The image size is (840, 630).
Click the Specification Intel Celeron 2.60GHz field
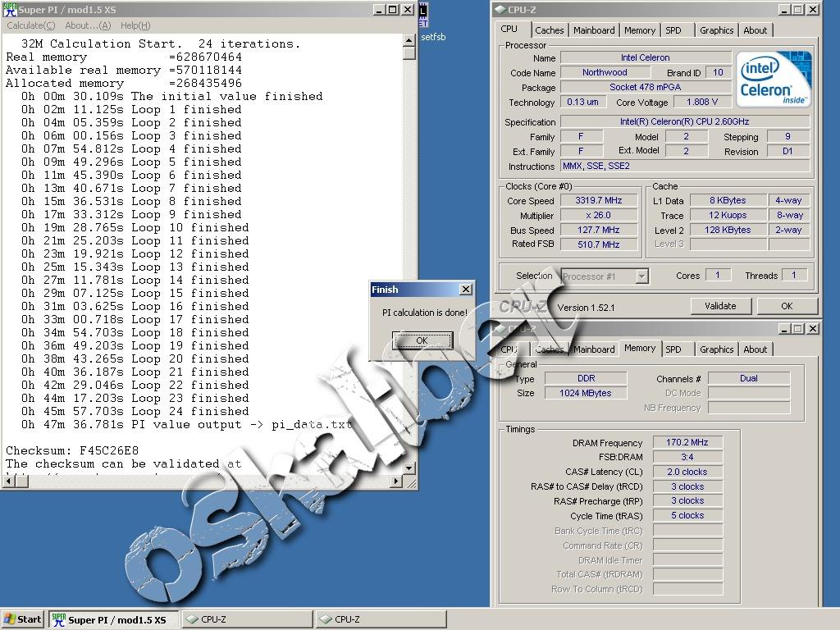pos(685,121)
